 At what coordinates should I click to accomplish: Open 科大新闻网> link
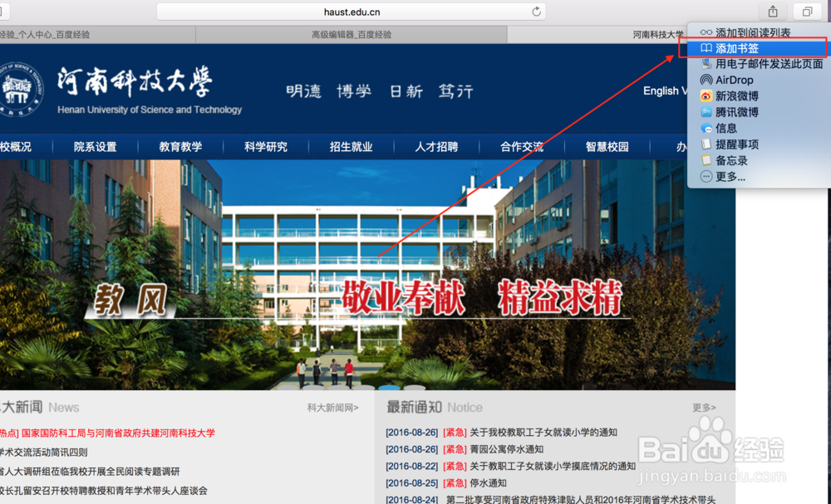tap(333, 408)
